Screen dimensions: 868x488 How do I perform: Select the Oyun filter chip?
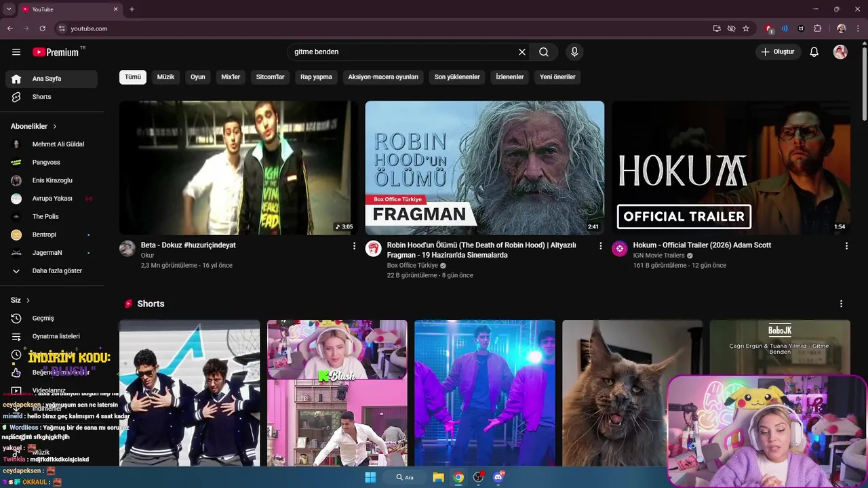click(198, 77)
